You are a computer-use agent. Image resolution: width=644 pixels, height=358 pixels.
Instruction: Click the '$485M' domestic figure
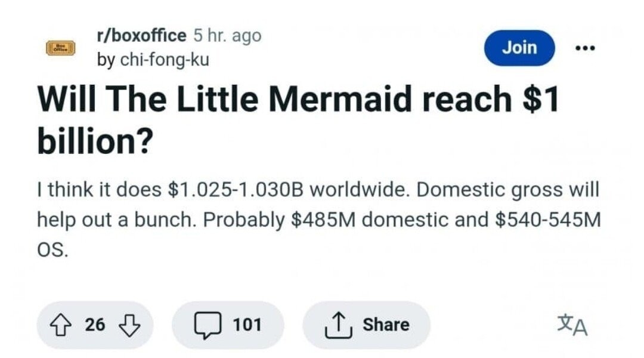coord(324,219)
